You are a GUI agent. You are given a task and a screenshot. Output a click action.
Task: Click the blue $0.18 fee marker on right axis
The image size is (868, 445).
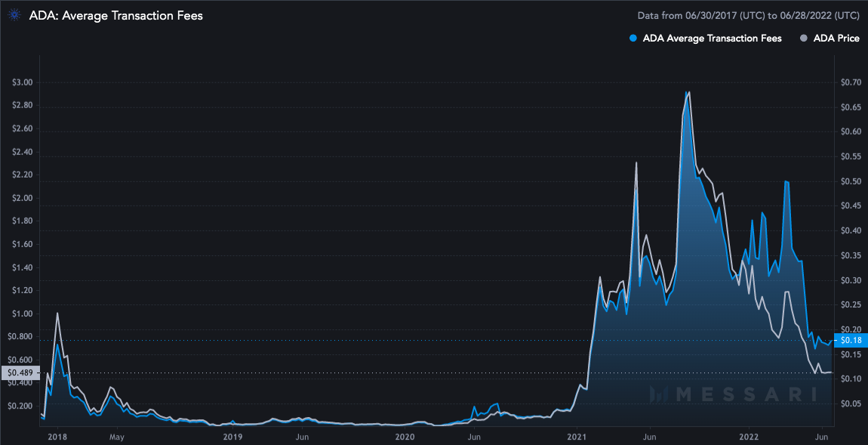[x=850, y=340]
